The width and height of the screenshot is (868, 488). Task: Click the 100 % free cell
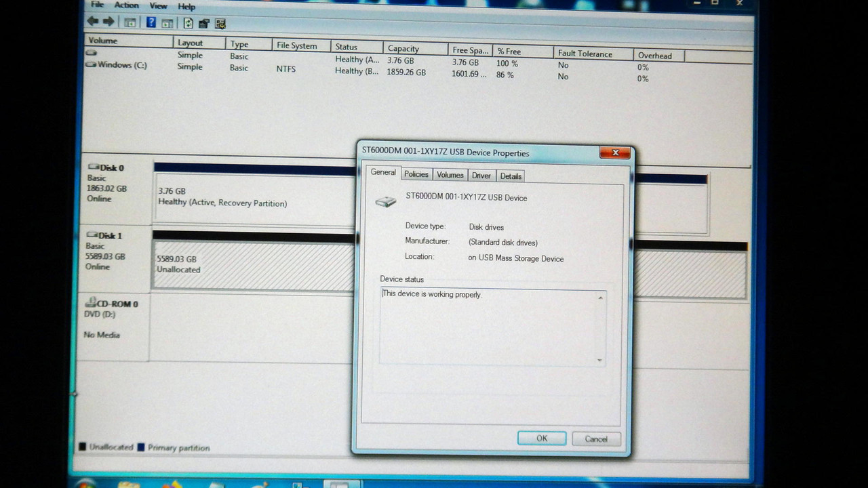[507, 63]
